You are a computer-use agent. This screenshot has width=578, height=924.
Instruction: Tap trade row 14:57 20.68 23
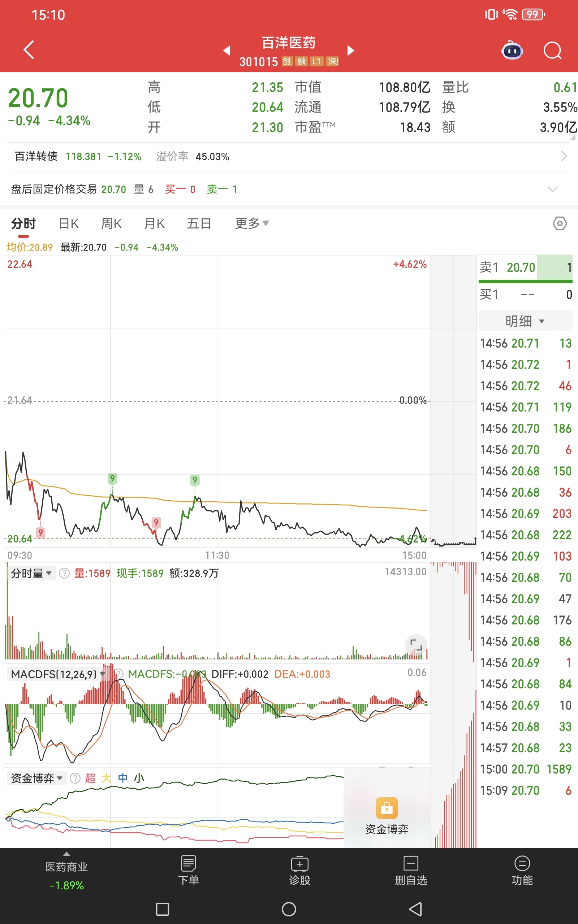pos(526,748)
